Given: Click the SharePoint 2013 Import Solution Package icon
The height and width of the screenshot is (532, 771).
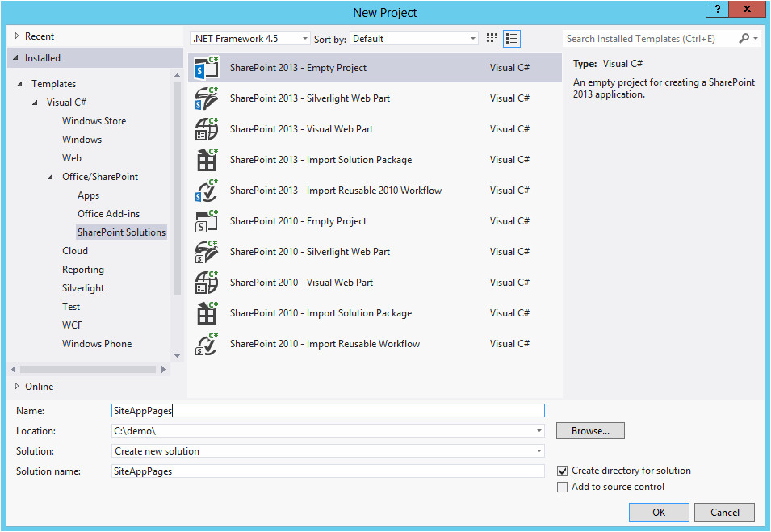Looking at the screenshot, I should [207, 160].
